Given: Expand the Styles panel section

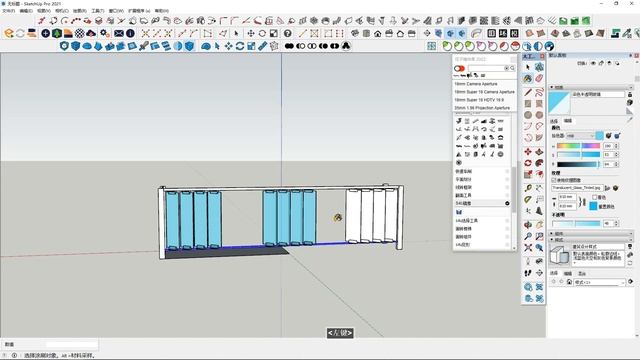Looking at the screenshot, I should 591,240.
